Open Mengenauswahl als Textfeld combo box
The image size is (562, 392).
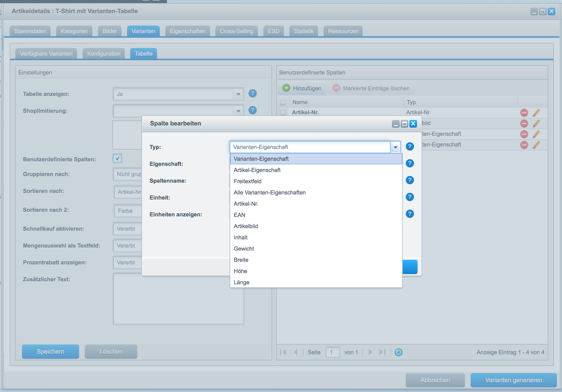click(128, 246)
